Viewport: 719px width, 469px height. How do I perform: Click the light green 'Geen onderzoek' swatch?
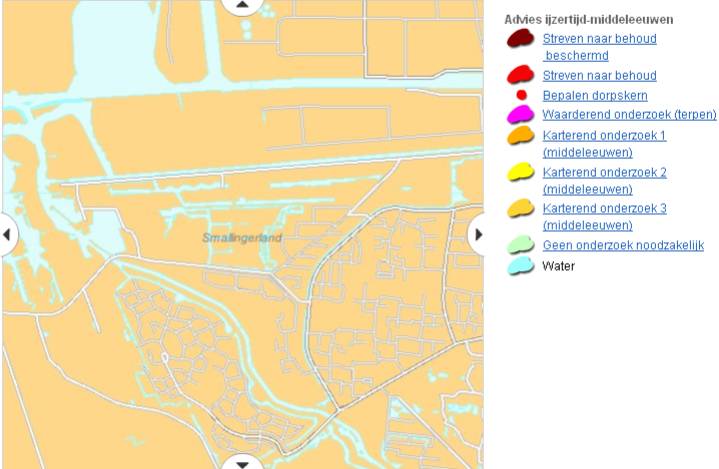[x=520, y=245]
